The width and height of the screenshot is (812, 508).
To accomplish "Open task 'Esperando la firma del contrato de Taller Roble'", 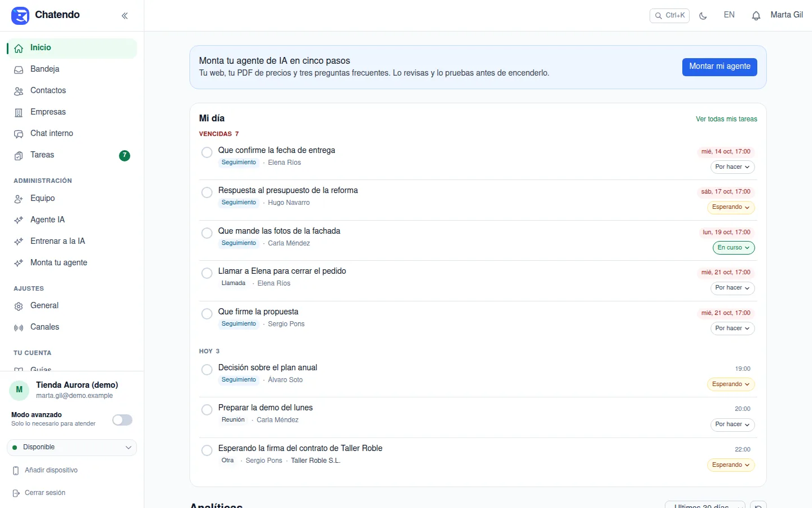I will coord(300,449).
